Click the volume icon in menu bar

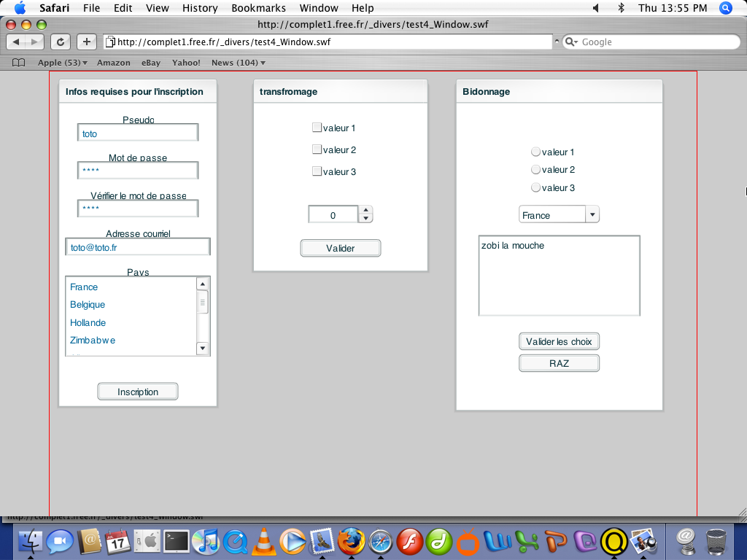(x=595, y=8)
